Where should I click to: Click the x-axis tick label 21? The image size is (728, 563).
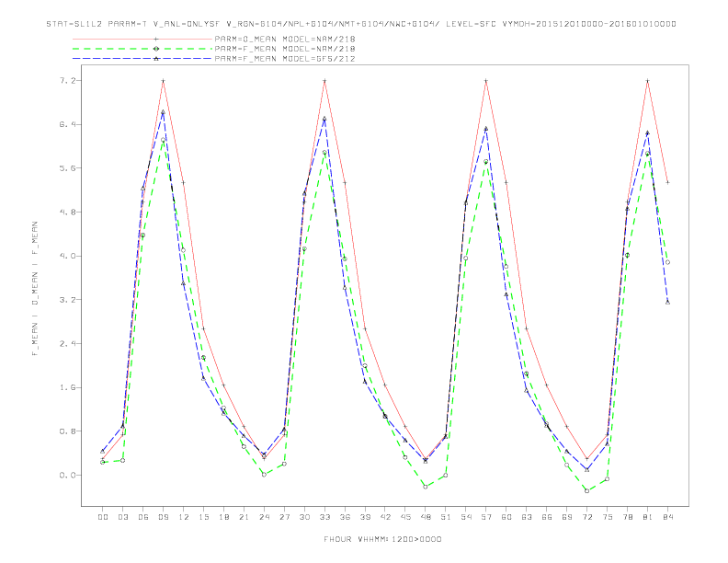(x=244, y=517)
